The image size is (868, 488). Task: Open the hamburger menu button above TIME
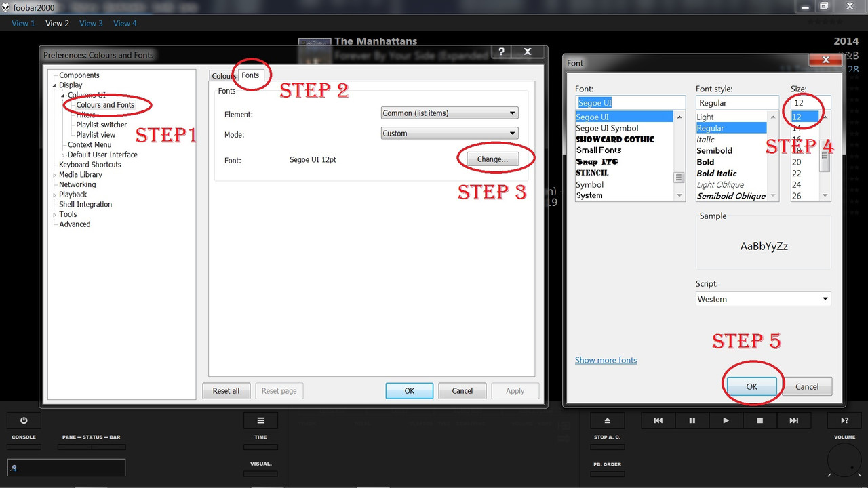(x=260, y=420)
